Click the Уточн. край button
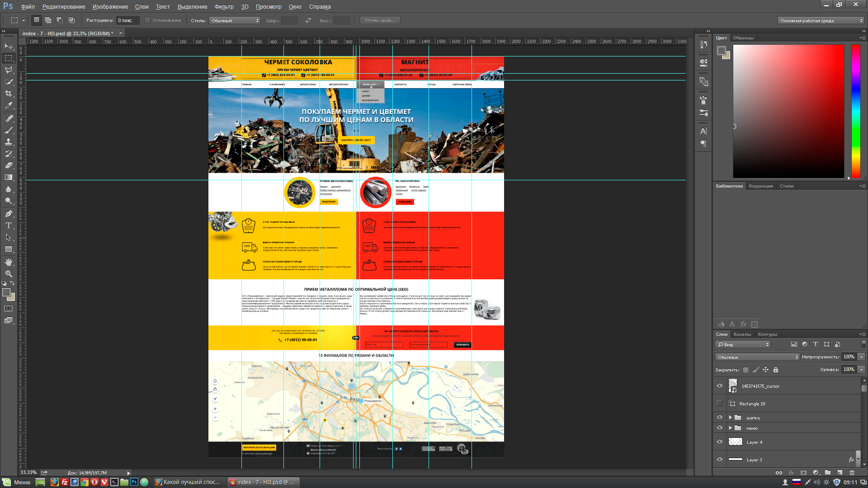 380,20
